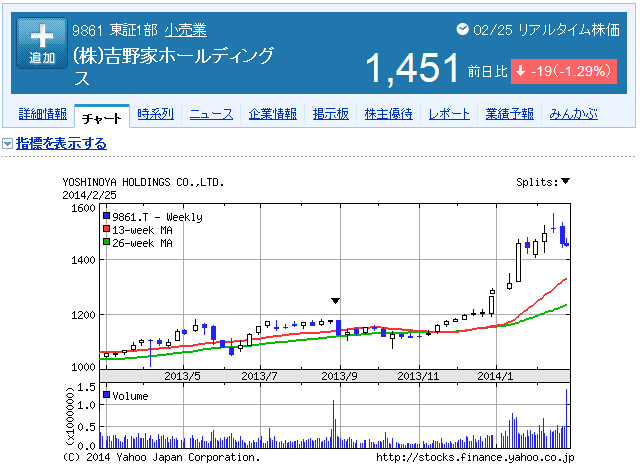Click the 1600 price axis label

[83, 208]
